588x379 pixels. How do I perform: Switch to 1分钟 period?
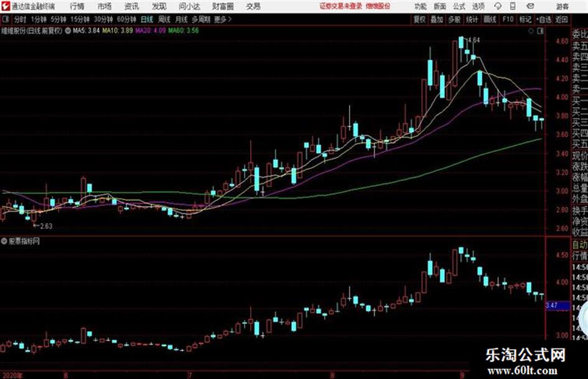39,19
